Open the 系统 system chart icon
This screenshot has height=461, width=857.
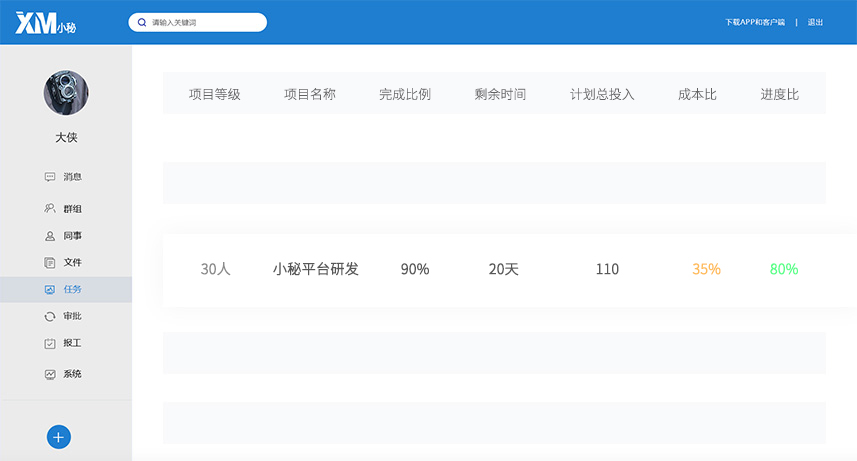[x=50, y=374]
